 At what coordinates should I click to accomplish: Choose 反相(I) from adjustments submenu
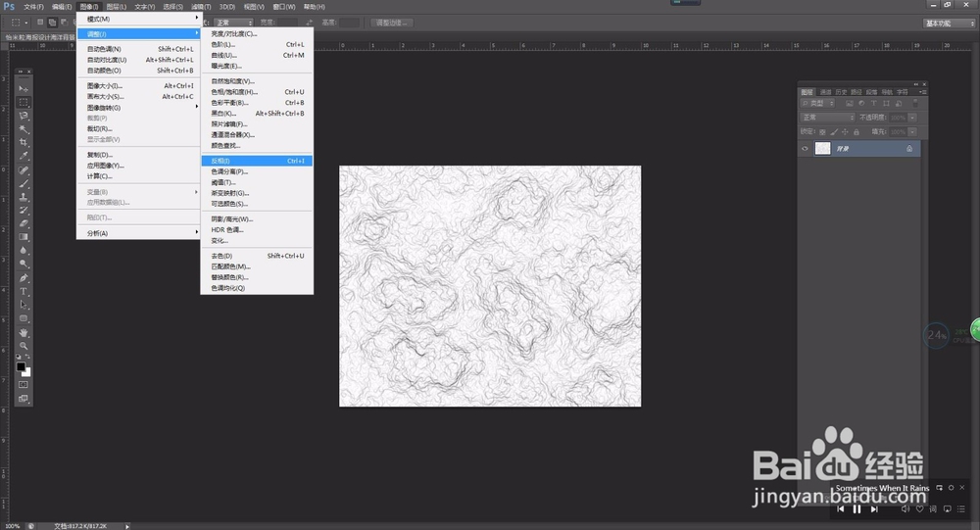[257, 161]
